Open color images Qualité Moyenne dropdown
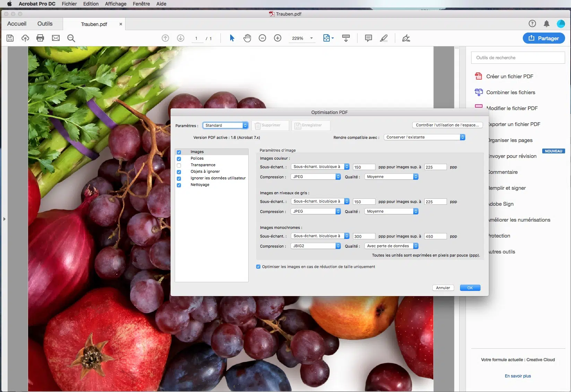 (x=391, y=177)
